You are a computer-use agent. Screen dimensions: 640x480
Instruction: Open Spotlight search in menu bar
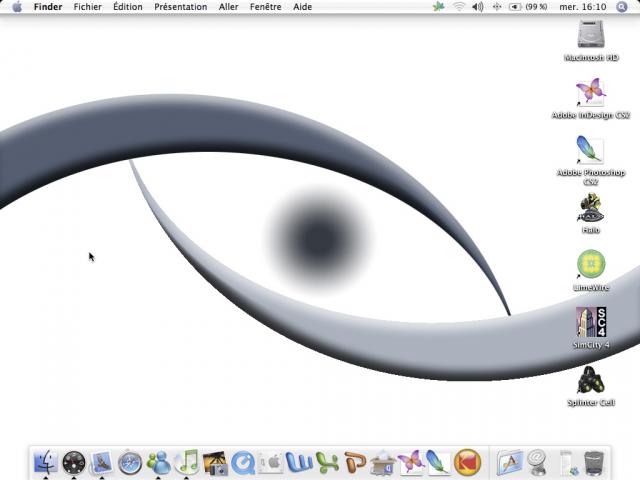coord(622,7)
